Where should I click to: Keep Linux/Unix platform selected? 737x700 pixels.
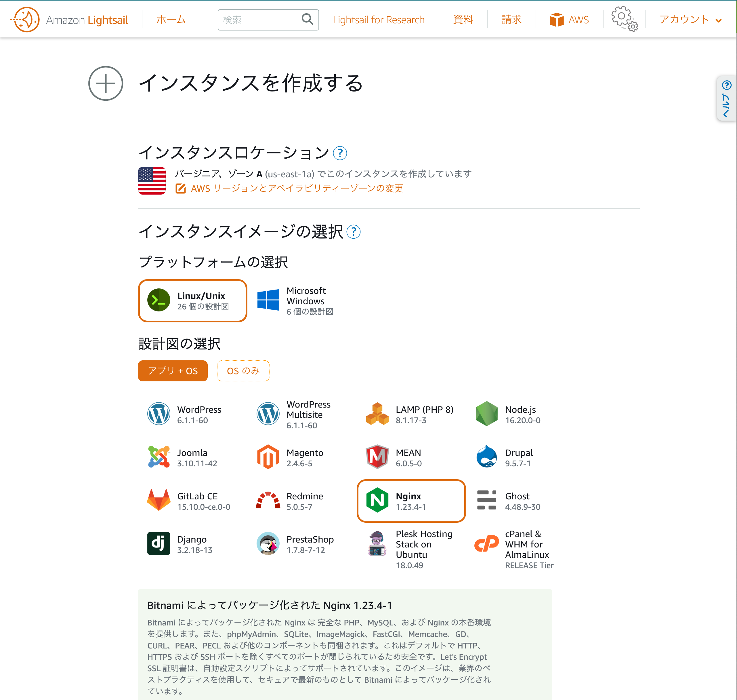[192, 301]
